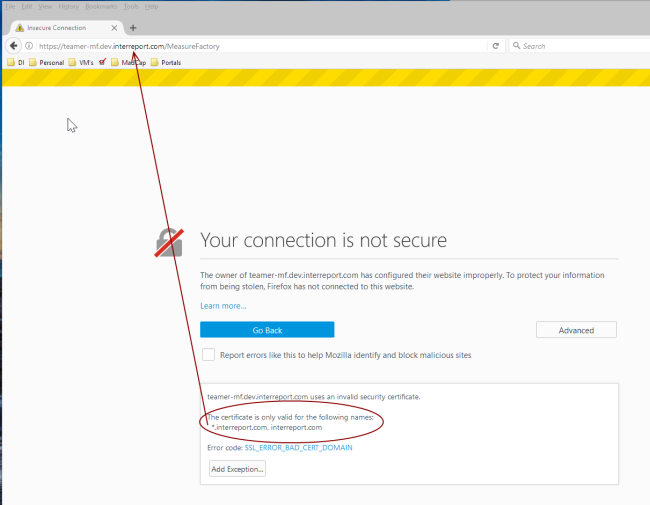The height and width of the screenshot is (505, 650).
Task: Reload the page with the refresh icon
Action: (495, 46)
